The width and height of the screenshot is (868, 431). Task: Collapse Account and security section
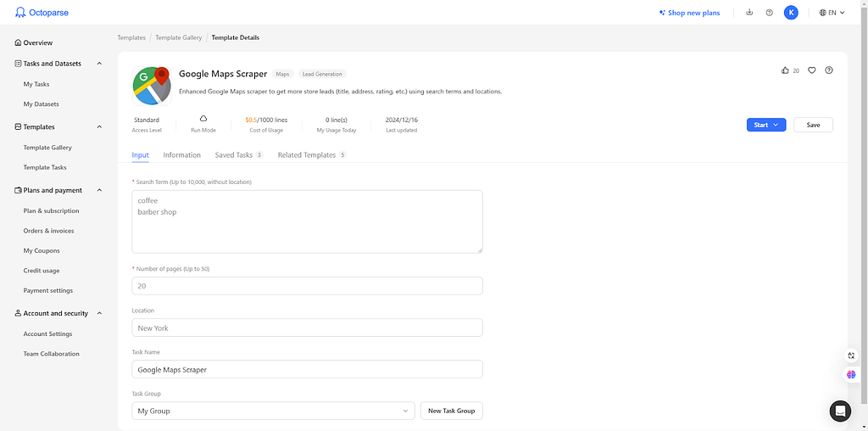pos(100,314)
